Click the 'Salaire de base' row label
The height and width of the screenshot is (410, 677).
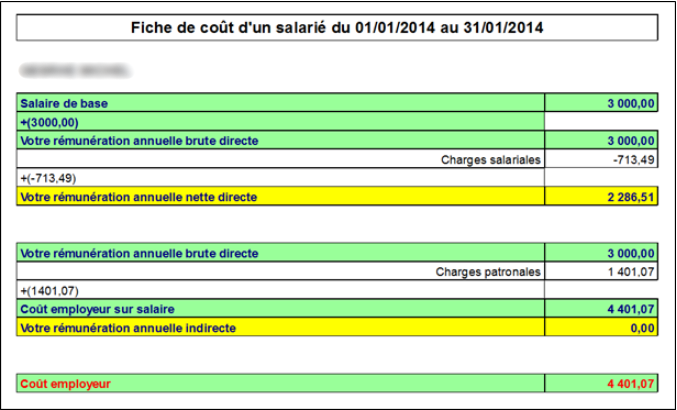click(x=65, y=103)
